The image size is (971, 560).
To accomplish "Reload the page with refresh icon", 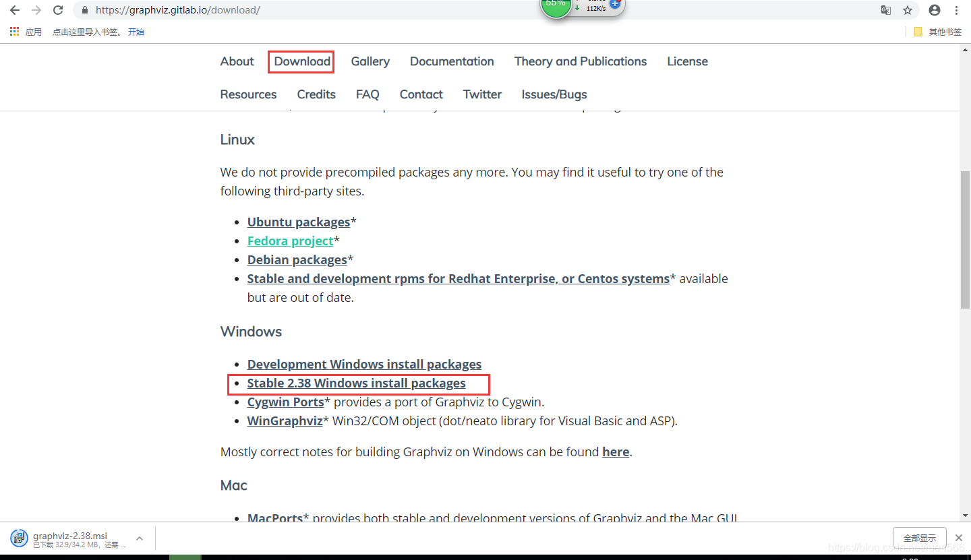I will click(x=59, y=10).
